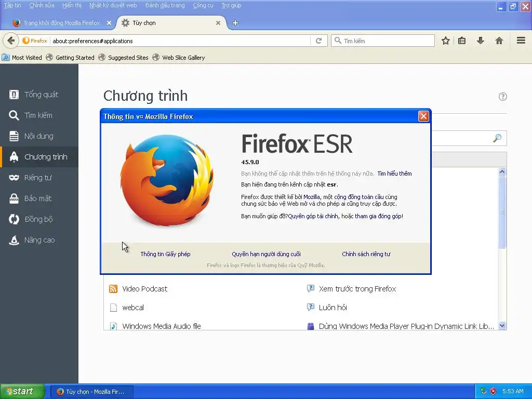Open Chính sách riêng tư link

[366, 254]
